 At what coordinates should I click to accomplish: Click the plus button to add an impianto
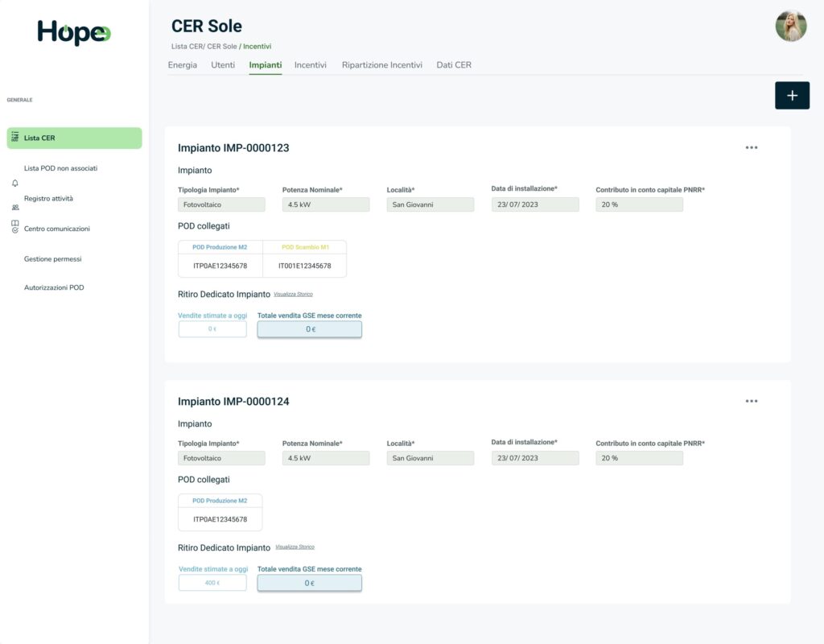coord(792,95)
